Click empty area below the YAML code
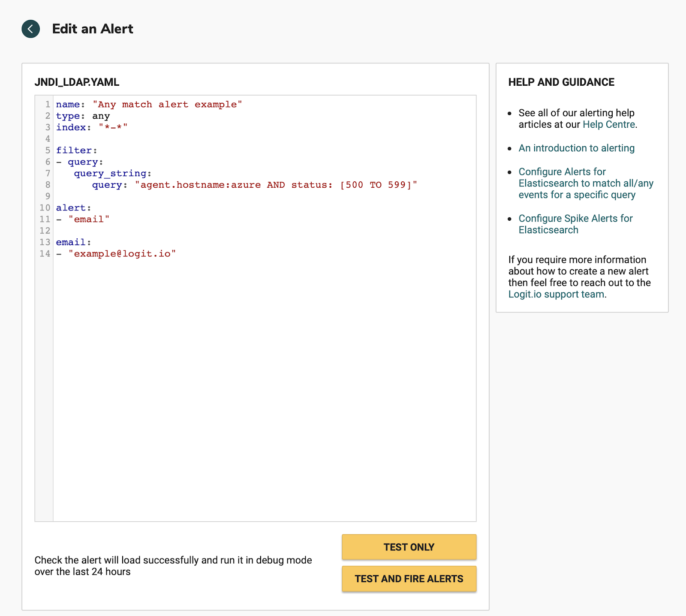Image resolution: width=686 pixels, height=616 pixels. point(264,386)
